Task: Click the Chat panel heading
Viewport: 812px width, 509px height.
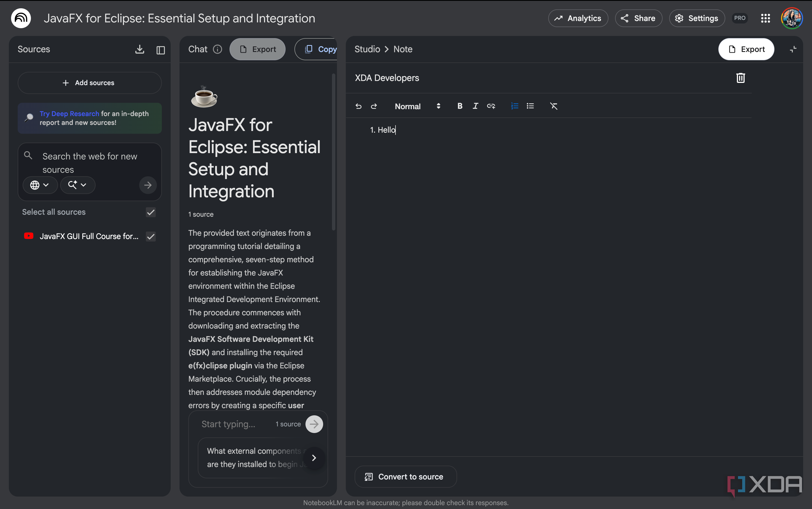Action: coord(198,49)
